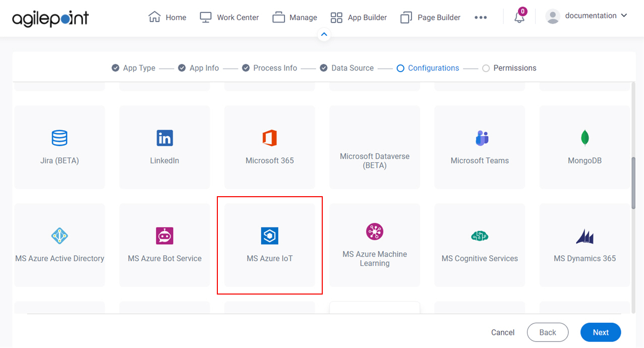The image size is (644, 348).
Task: Click the MS Dynamics 365 label
Action: coord(585,259)
